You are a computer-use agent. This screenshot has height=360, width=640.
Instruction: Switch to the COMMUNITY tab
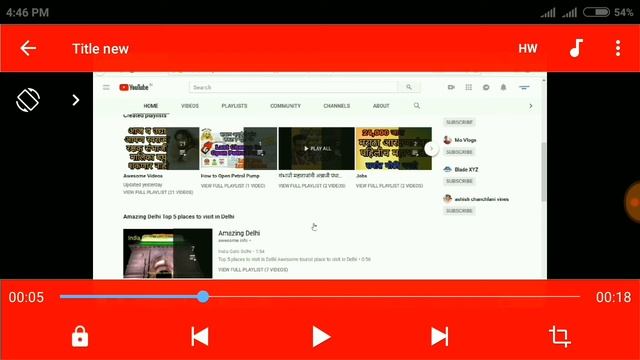click(285, 106)
